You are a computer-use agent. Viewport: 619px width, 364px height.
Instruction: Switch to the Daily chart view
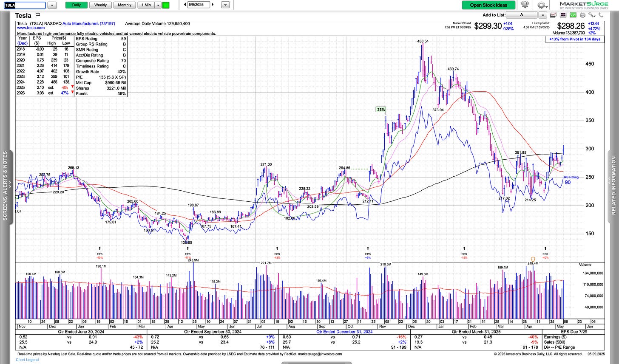(x=77, y=5)
